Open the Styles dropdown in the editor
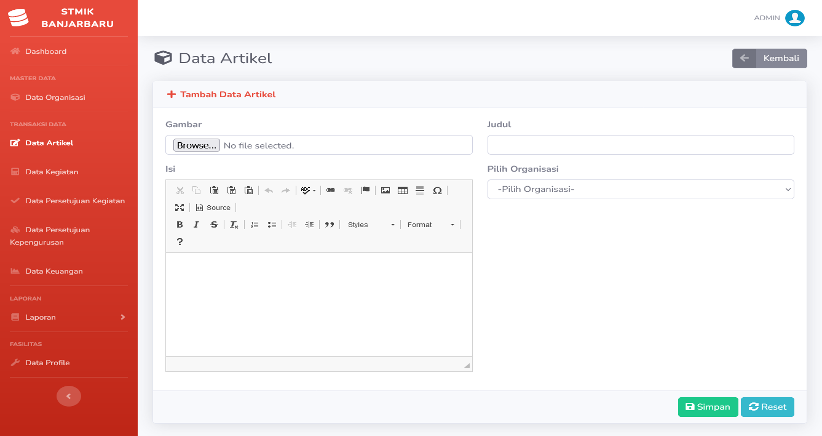 point(371,224)
